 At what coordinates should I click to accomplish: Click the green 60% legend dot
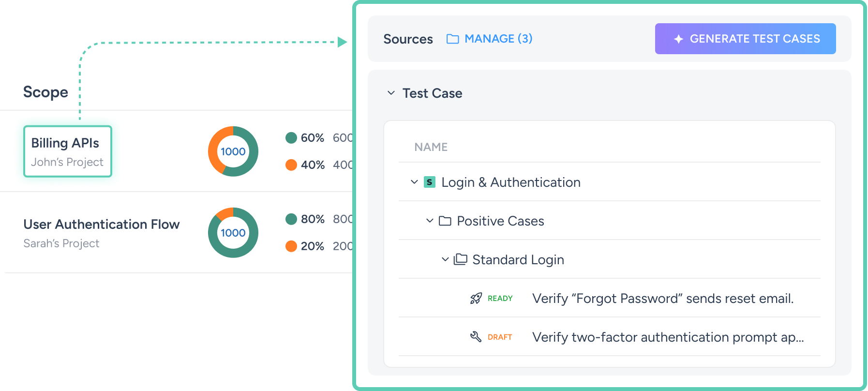click(291, 138)
